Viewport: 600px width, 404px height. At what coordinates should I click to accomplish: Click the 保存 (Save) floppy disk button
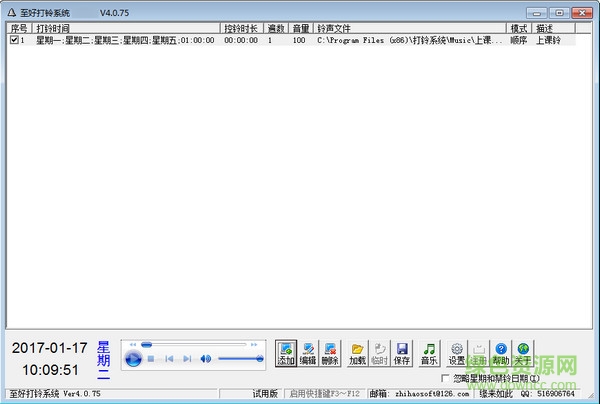401,354
